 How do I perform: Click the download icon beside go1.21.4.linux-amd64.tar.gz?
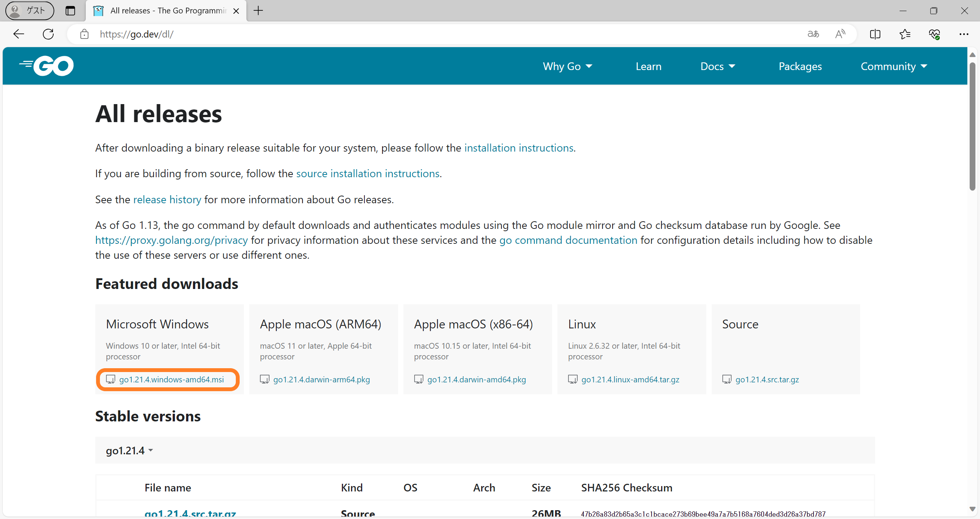tap(573, 379)
